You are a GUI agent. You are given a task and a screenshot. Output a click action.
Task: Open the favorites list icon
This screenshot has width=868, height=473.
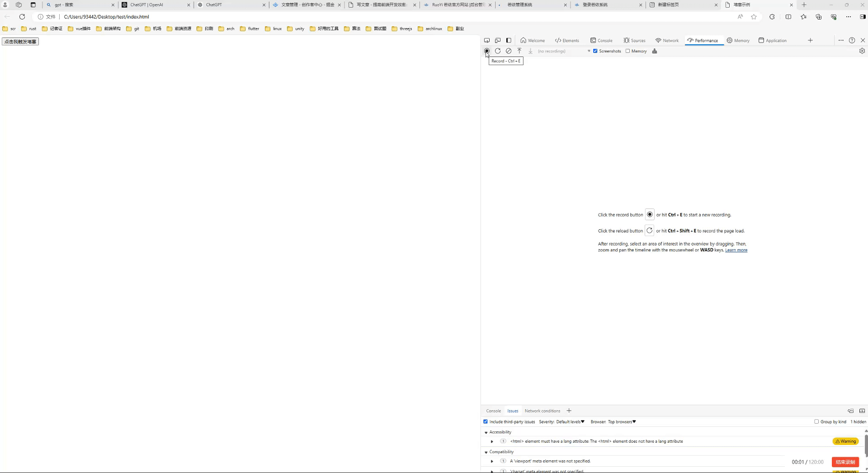(x=803, y=17)
